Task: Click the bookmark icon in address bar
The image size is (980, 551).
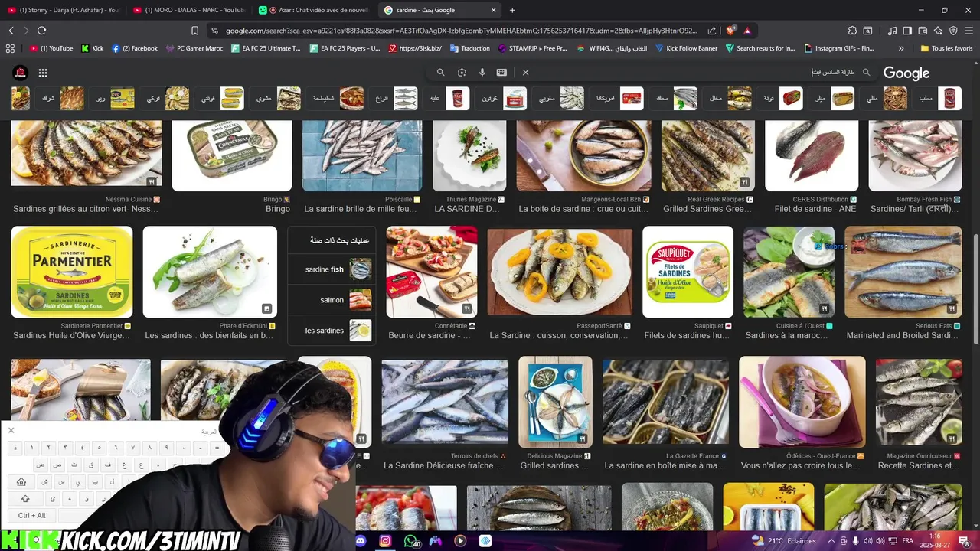Action: click(x=194, y=31)
